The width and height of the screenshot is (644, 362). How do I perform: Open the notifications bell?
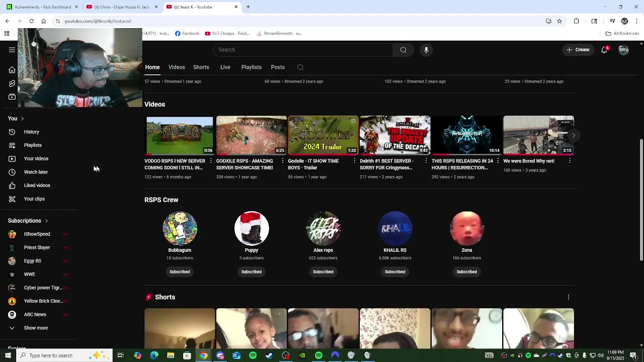tap(604, 50)
